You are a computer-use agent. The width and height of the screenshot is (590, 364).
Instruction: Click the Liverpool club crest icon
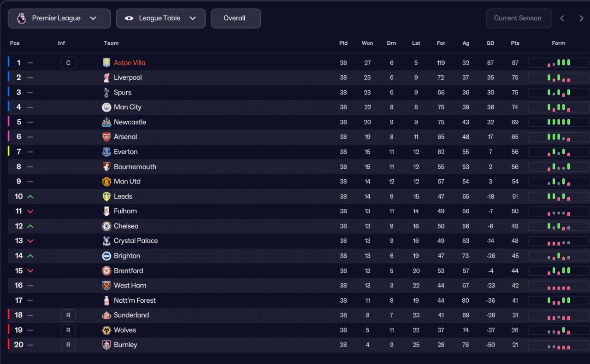click(x=106, y=77)
